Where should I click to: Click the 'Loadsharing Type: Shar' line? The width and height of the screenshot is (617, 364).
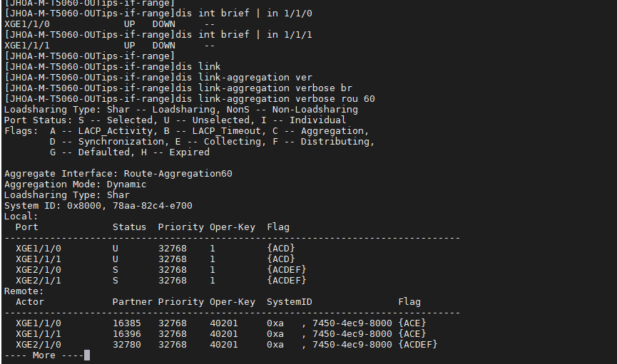pyautogui.click(x=66, y=195)
